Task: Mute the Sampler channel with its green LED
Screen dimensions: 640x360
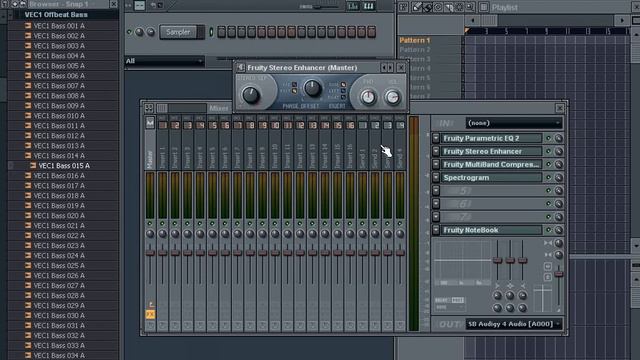Action: pos(129,32)
